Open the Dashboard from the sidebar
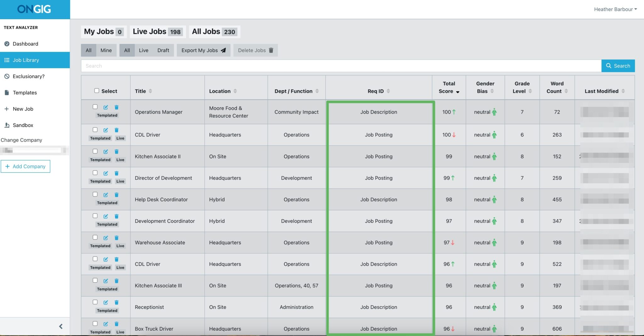Image resolution: width=644 pixels, height=336 pixels. (25, 44)
